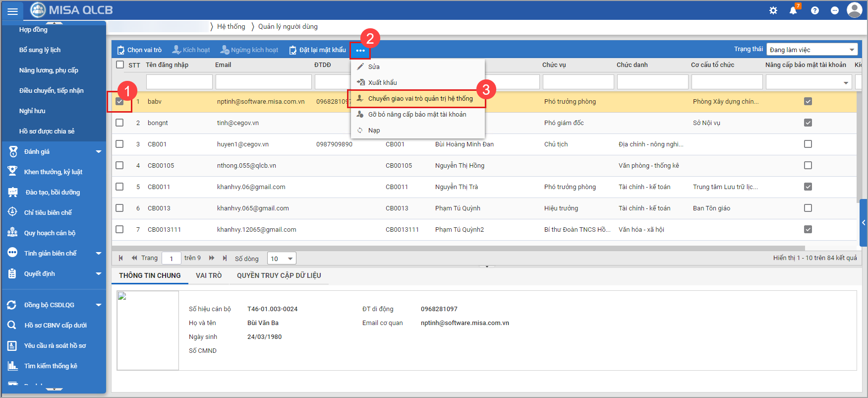Viewport: 868px width, 398px height.
Task: Click the Email filter input field
Action: 263,82
